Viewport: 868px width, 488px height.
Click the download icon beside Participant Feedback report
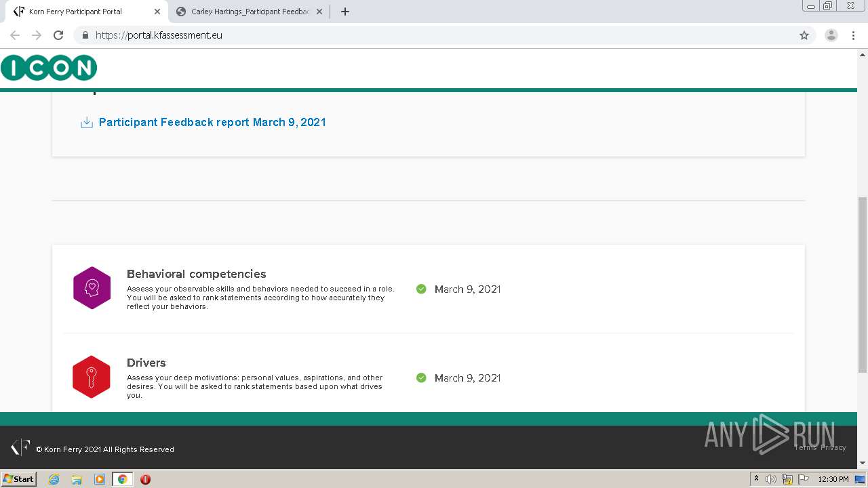click(87, 123)
